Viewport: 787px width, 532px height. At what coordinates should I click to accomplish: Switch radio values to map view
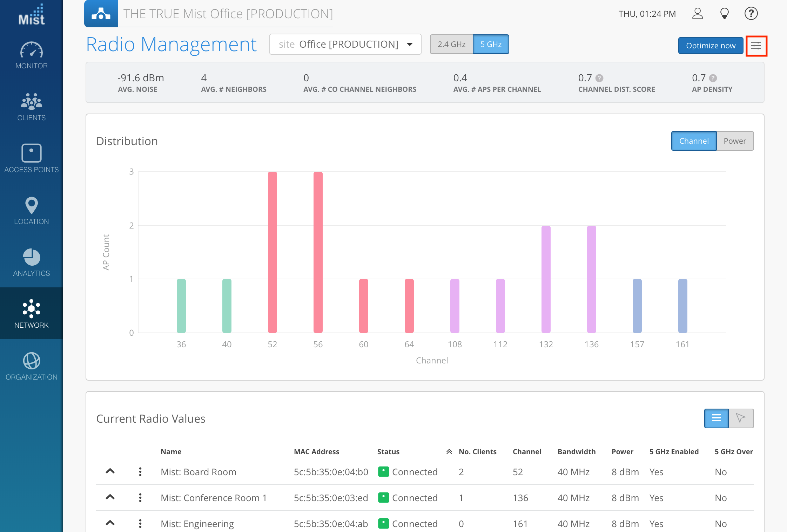coord(741,418)
